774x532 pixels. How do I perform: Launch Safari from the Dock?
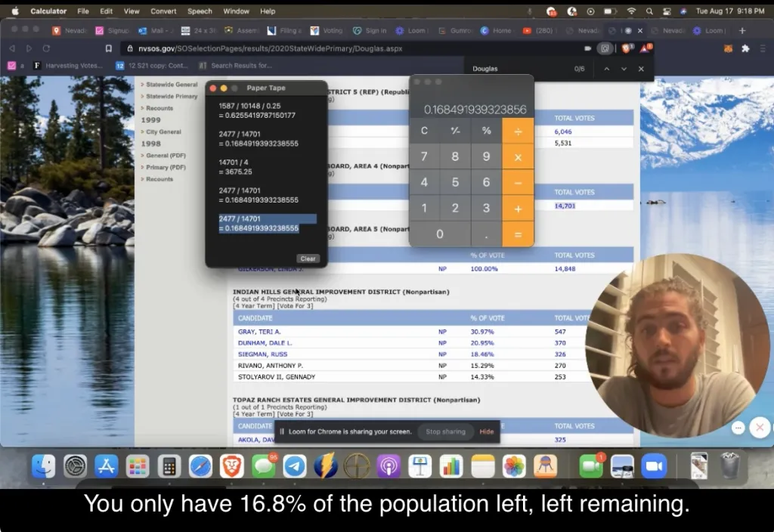pos(200,466)
